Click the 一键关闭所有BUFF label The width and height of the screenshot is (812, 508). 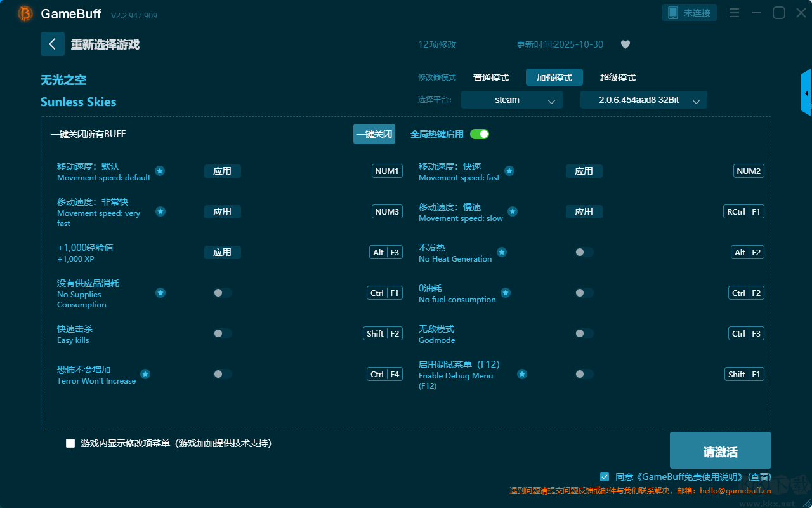point(88,134)
